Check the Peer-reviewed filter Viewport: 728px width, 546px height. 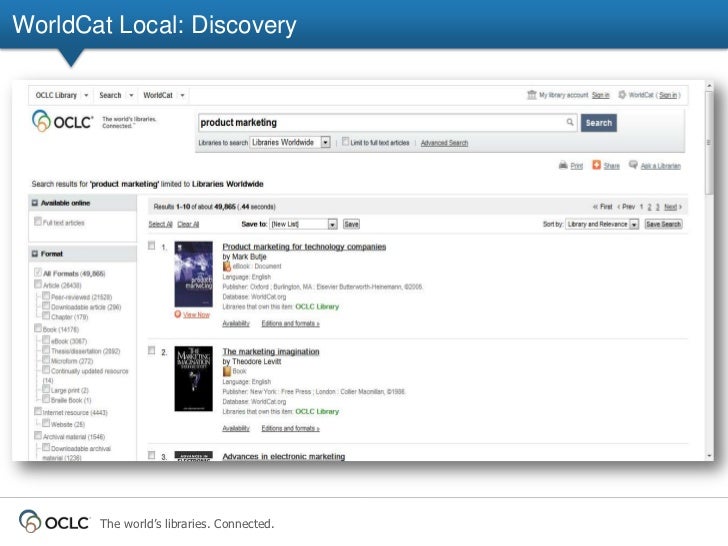[46, 296]
